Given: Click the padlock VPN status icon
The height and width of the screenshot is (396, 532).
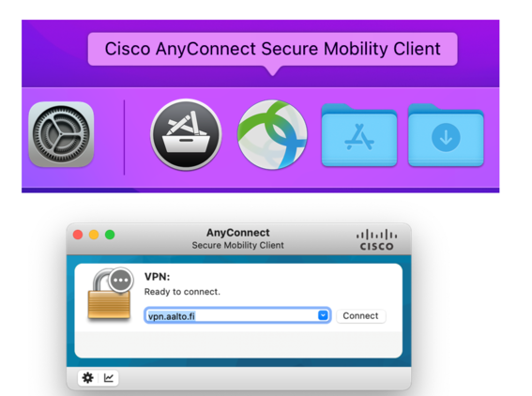Looking at the screenshot, I should (110, 294).
